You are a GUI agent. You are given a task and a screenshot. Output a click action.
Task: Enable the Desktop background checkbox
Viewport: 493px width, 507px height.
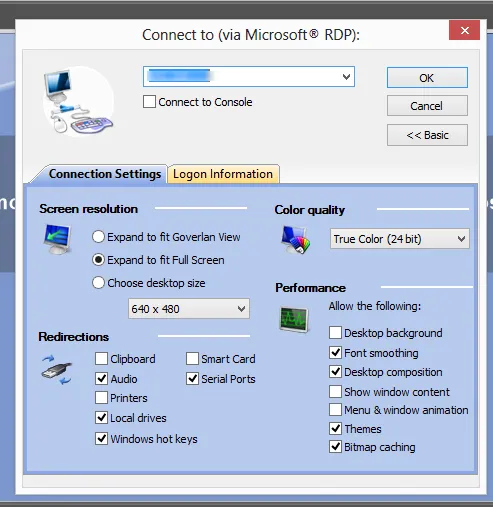click(335, 332)
